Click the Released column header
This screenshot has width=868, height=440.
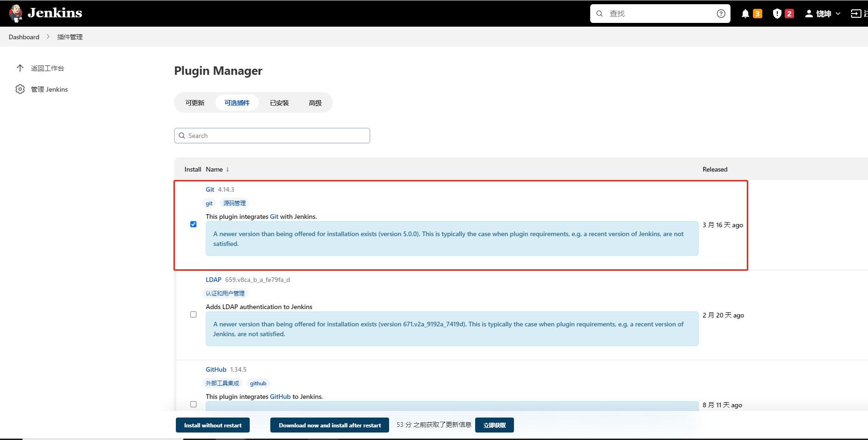[715, 169]
